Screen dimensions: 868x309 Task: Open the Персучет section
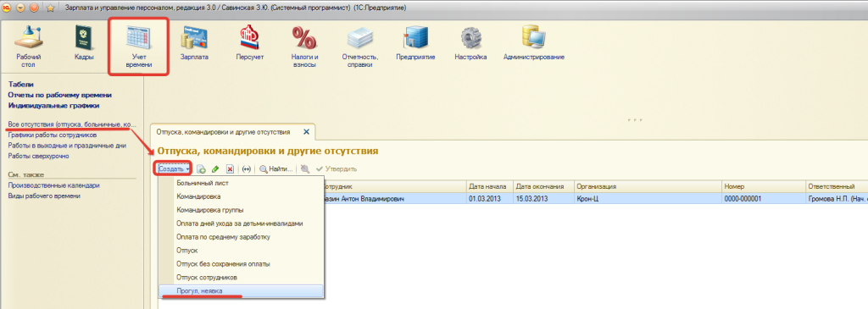point(250,44)
